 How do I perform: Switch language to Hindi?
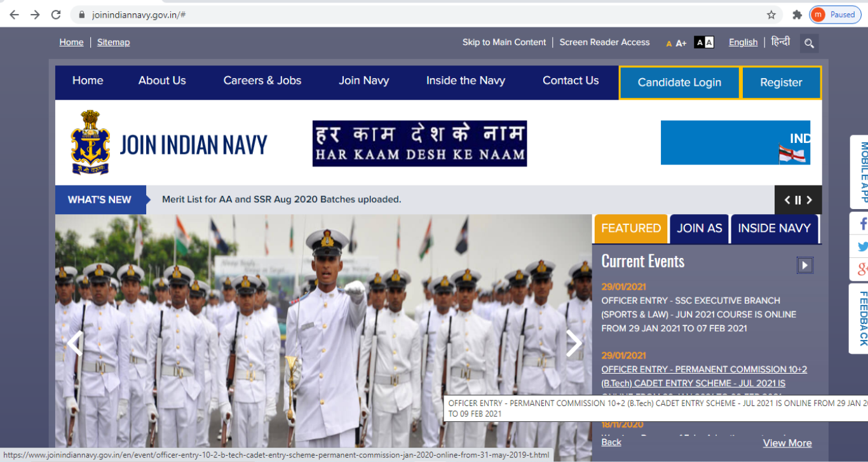point(780,41)
